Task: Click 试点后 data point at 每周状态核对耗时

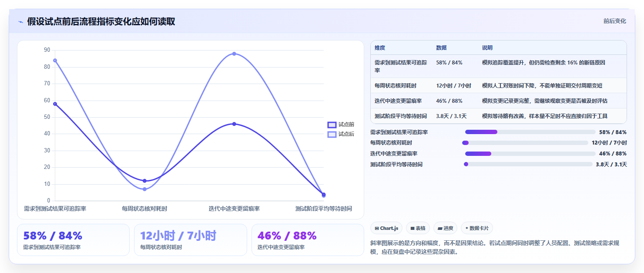Action: 144,189
